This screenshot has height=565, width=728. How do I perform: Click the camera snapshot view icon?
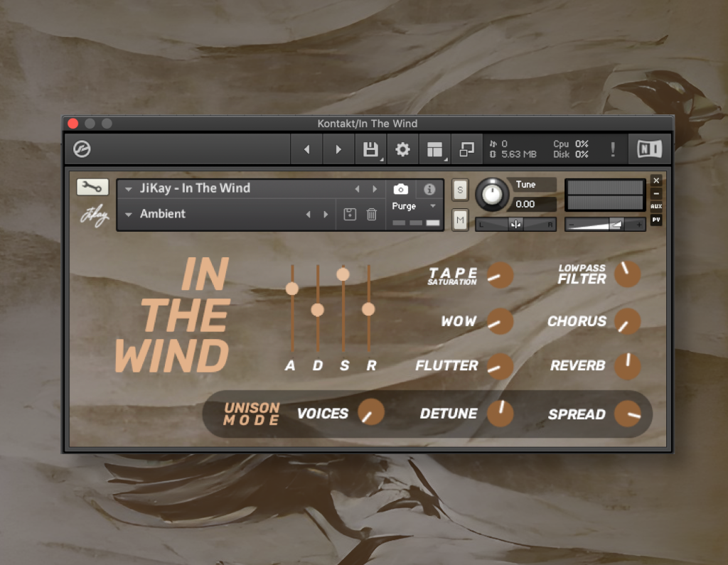(x=401, y=189)
